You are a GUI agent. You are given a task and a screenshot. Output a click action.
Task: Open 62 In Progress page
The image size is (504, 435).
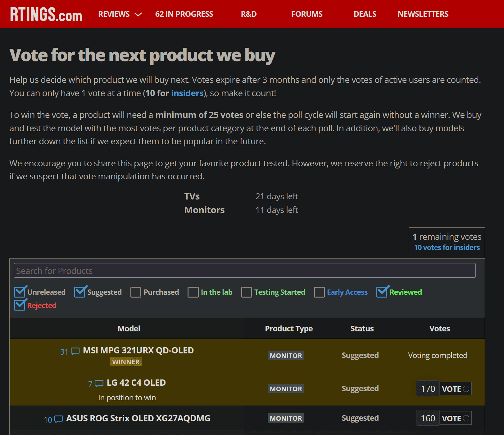[184, 14]
